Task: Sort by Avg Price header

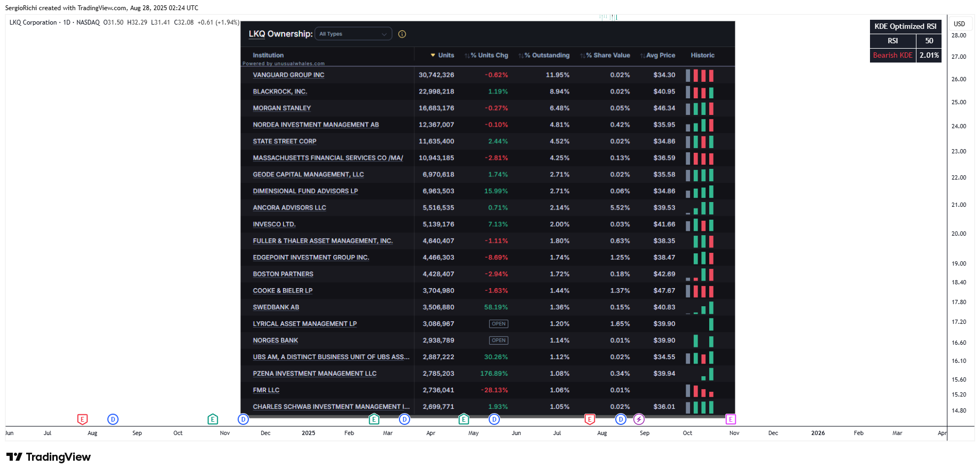Action: click(x=657, y=55)
